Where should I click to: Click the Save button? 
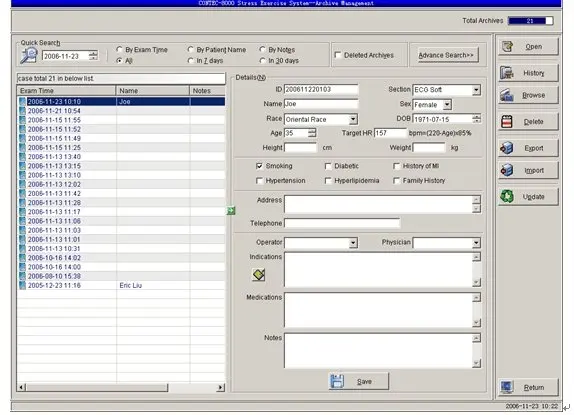(359, 381)
